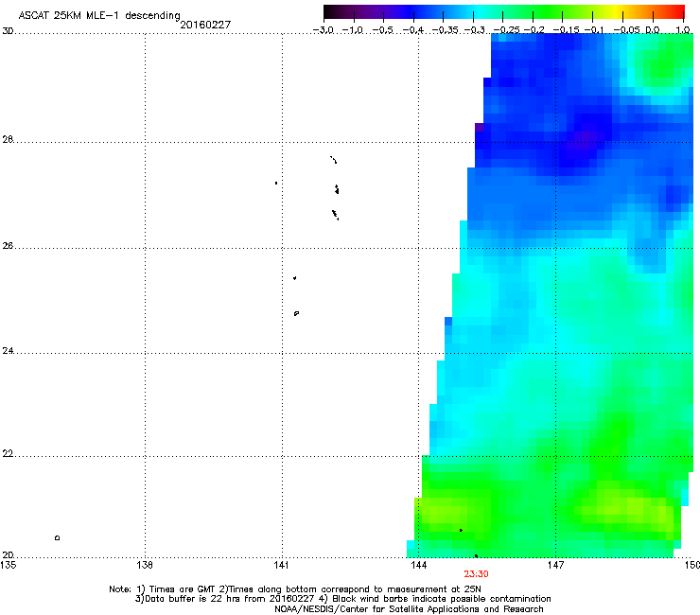700x615 pixels.
Task: Click the latitude label '22'
Action: (x=8, y=454)
